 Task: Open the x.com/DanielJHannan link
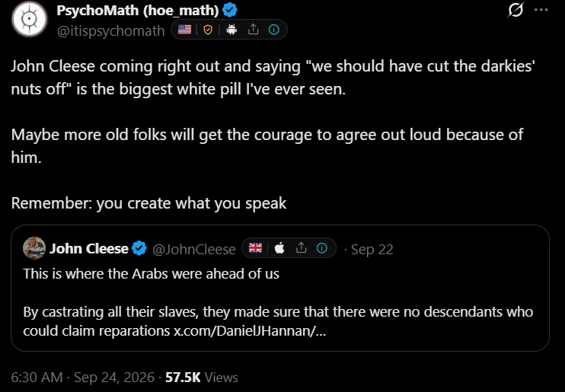249,331
